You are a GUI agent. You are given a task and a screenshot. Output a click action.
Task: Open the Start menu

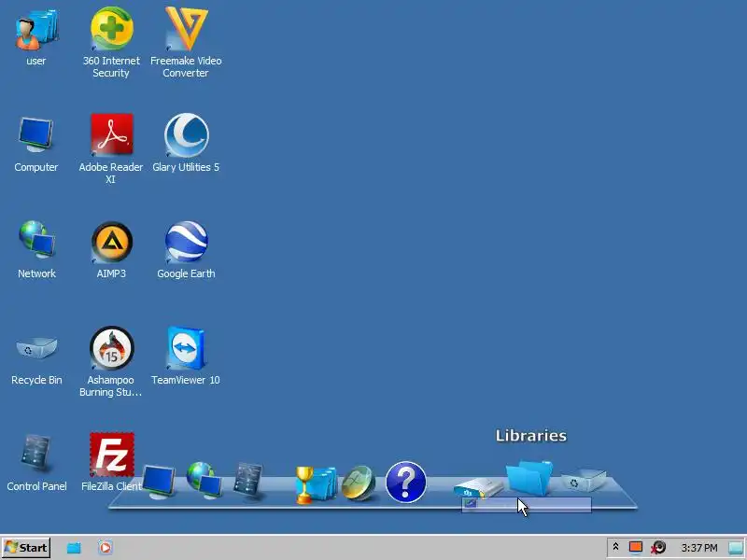click(x=26, y=548)
